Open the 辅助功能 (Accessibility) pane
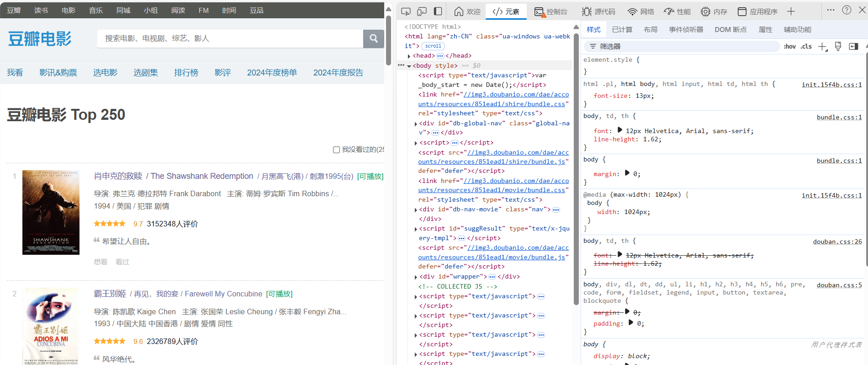The image size is (868, 365). 798,30
